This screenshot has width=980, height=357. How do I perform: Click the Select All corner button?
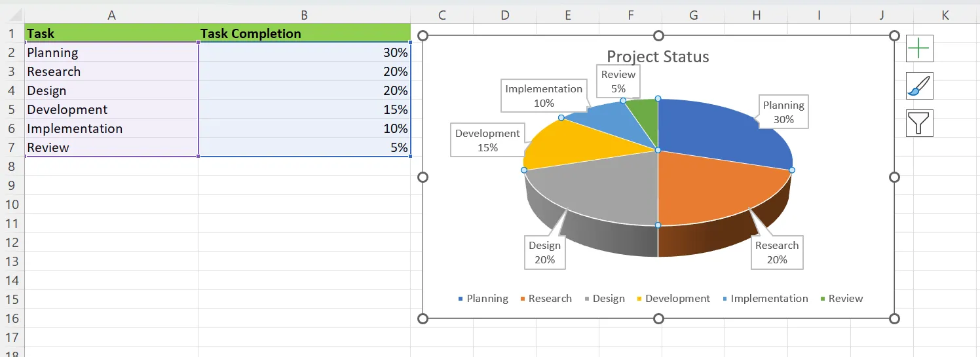pos(12,14)
